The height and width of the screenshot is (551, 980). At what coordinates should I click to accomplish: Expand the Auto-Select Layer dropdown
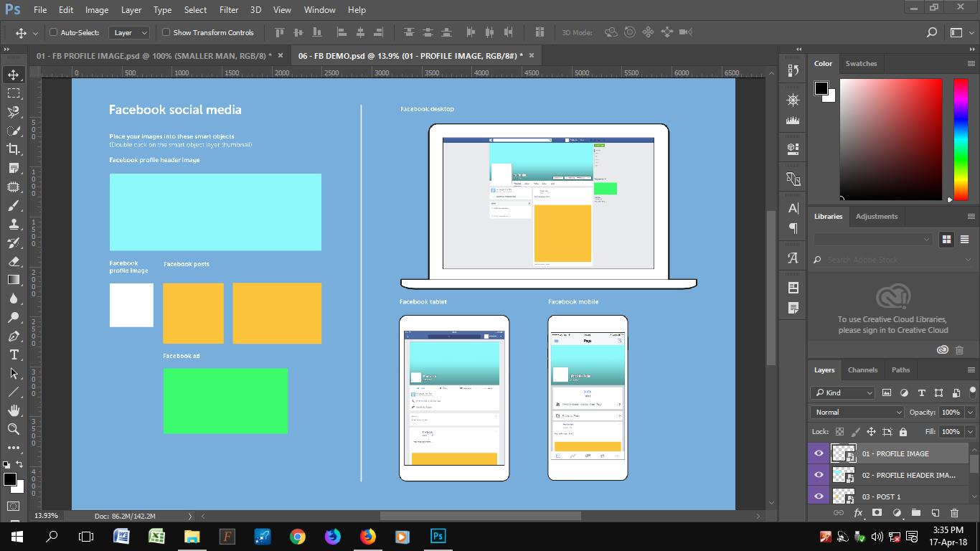coord(129,32)
